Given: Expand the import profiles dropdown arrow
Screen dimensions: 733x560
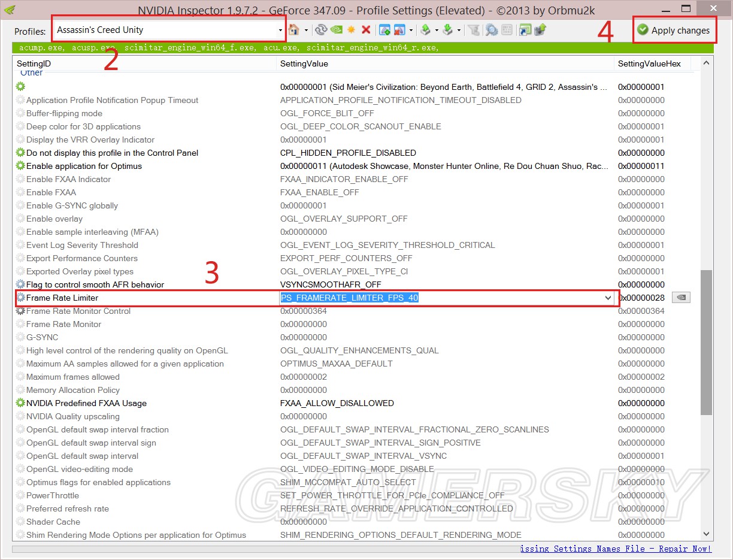Looking at the screenshot, I should point(459,30).
